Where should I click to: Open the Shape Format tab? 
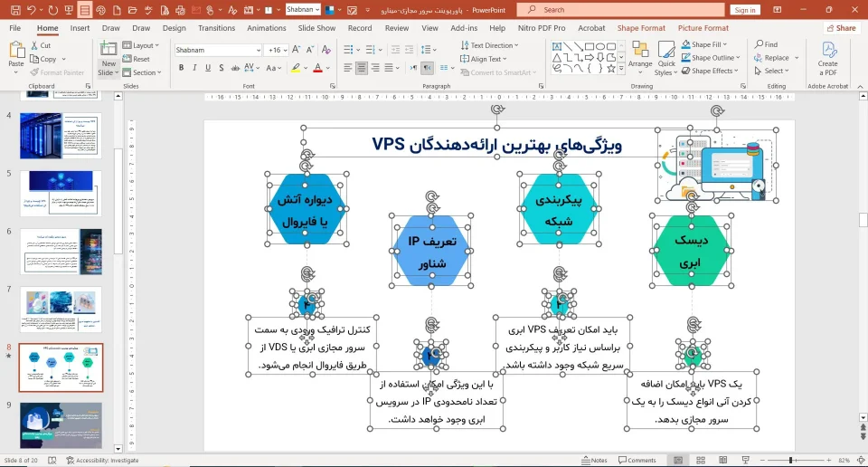click(x=641, y=28)
